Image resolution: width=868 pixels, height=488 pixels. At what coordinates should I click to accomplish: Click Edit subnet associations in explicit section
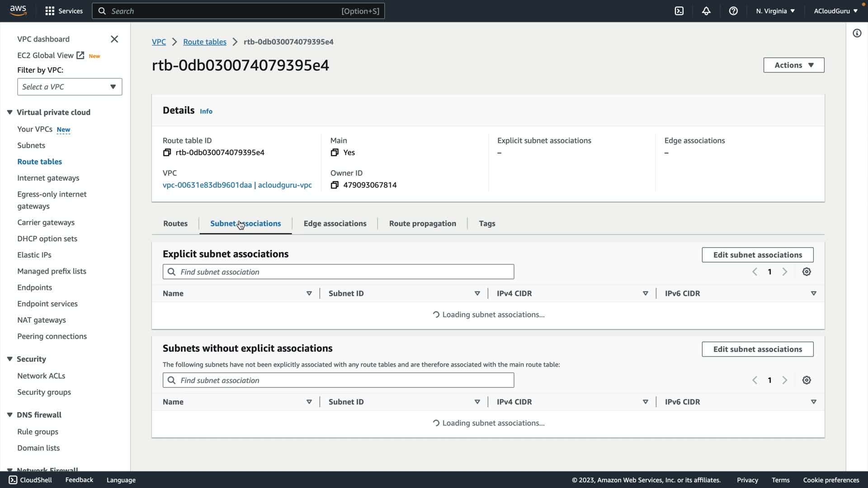coord(757,255)
